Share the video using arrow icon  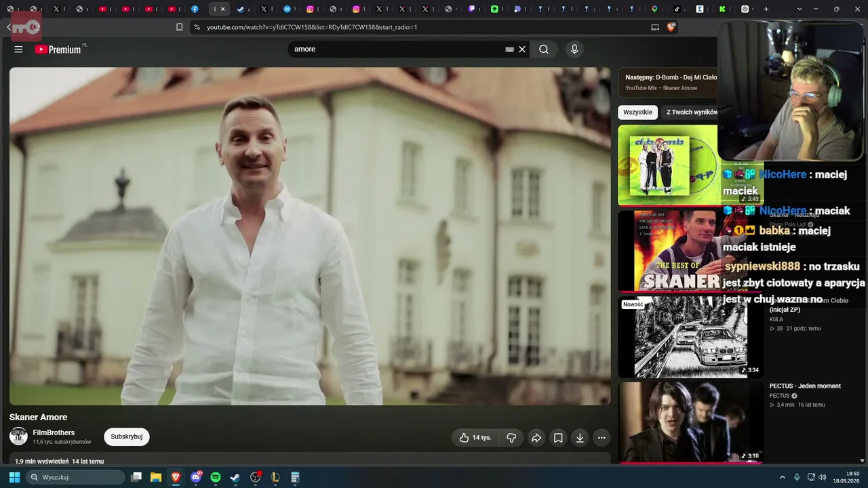point(536,438)
